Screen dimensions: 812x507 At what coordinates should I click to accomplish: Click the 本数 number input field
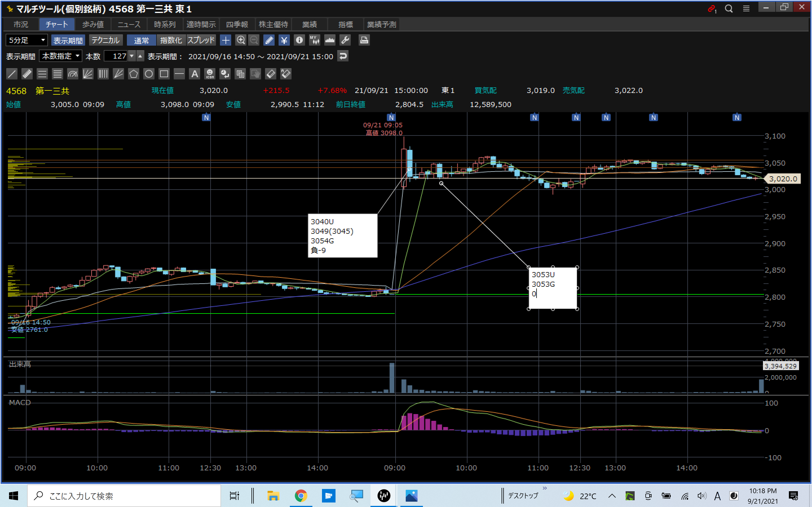[x=116, y=56]
